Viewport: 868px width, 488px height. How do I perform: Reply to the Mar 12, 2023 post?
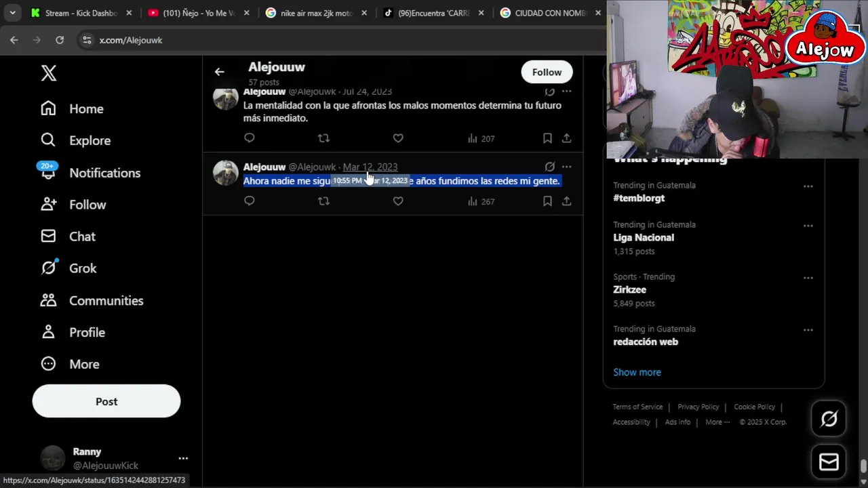tap(250, 201)
